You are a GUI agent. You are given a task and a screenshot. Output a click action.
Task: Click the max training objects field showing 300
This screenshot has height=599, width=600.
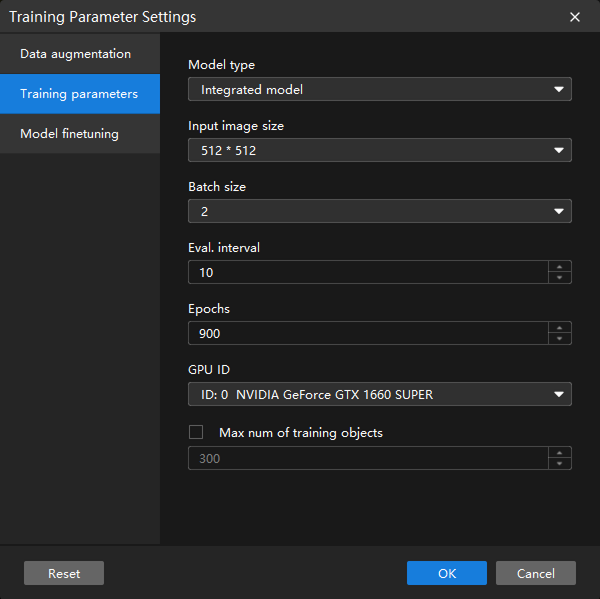pyautogui.click(x=368, y=458)
